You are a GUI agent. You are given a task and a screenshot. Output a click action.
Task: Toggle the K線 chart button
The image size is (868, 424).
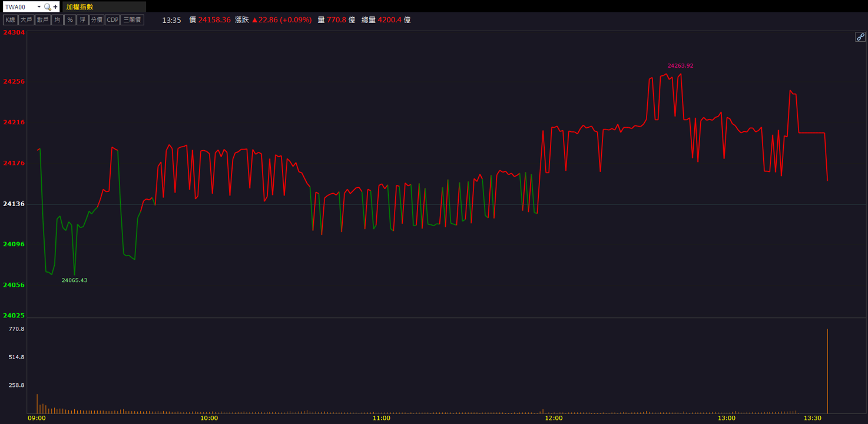10,20
